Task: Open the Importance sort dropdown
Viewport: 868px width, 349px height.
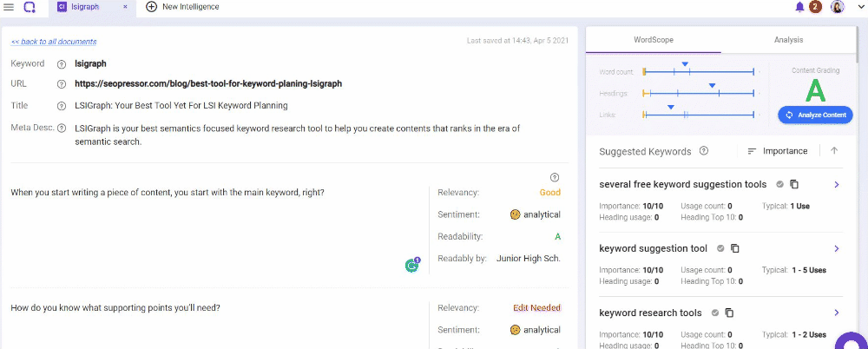Action: tap(777, 151)
